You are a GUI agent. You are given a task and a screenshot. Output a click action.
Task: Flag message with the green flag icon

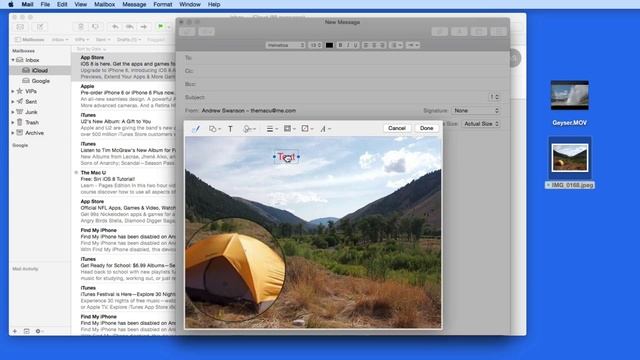coord(160,27)
